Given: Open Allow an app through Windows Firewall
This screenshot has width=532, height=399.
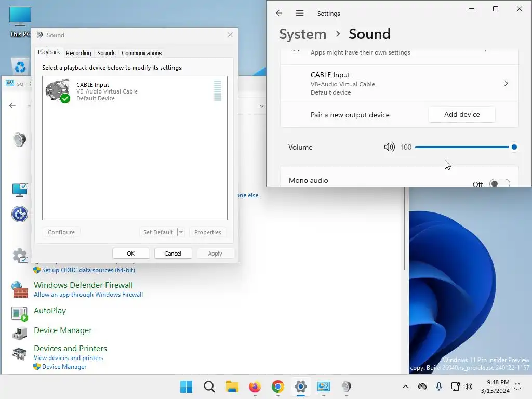Looking at the screenshot, I should coord(88,295).
